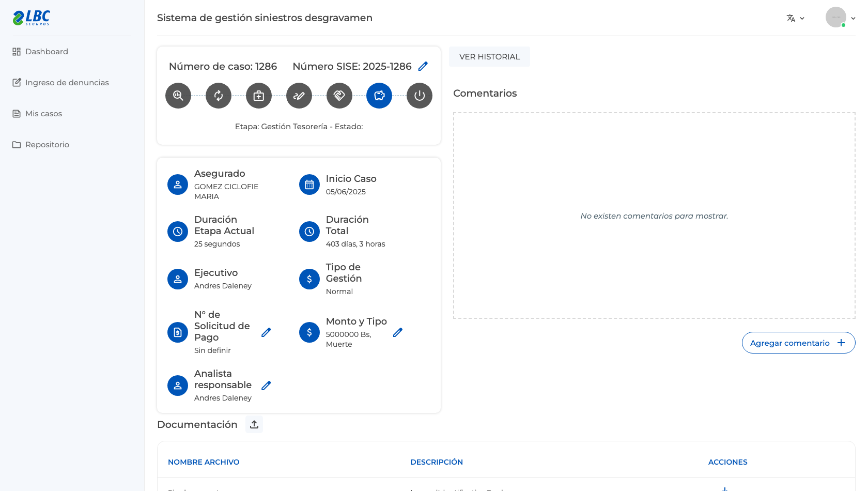This screenshot has height=491, width=868.
Task: Click Agregar comentario button
Action: point(798,343)
